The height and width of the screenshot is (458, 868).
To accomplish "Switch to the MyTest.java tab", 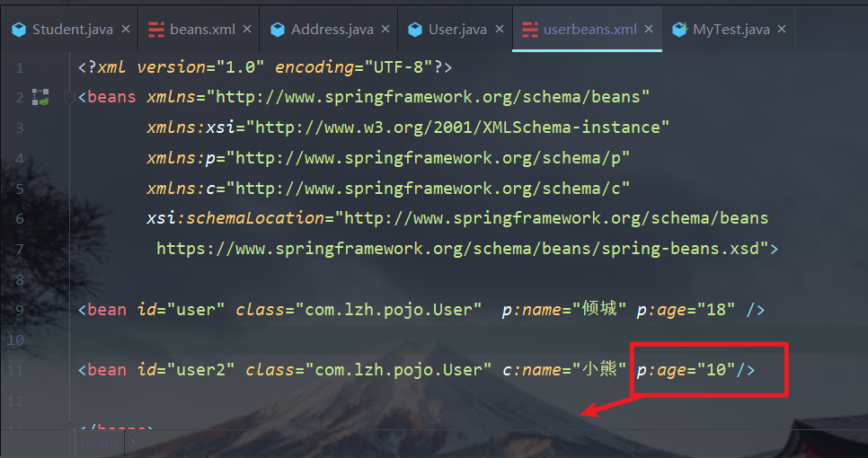I will tap(731, 30).
